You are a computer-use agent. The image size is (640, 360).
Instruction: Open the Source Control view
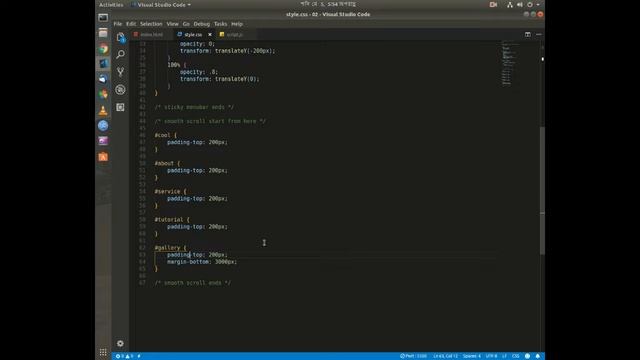click(x=120, y=72)
